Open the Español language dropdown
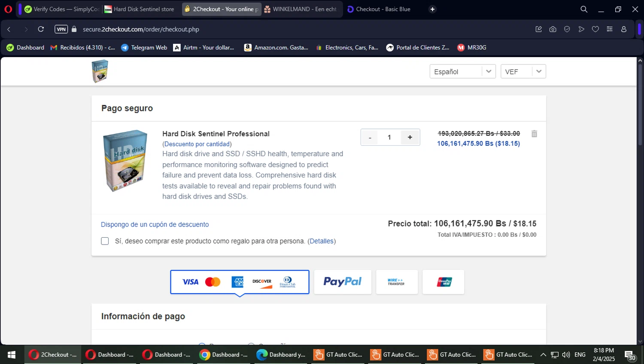The image size is (644, 364). [x=462, y=71]
